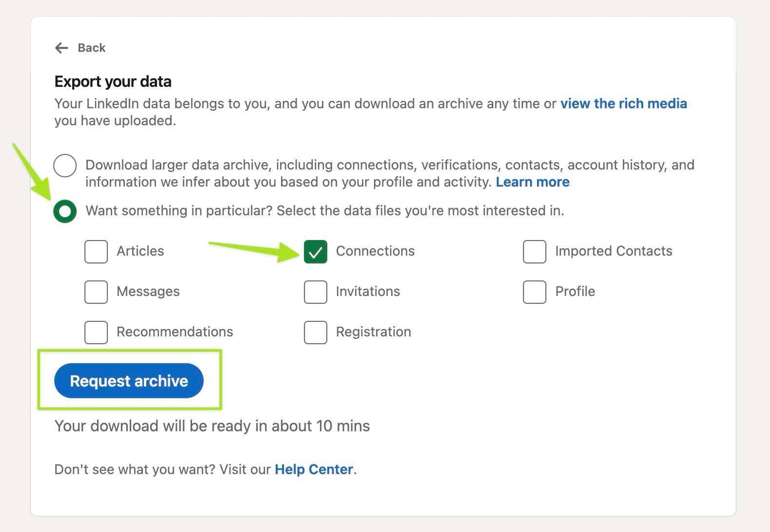Click the Back arrow icon
770x532 pixels.
pos(62,48)
